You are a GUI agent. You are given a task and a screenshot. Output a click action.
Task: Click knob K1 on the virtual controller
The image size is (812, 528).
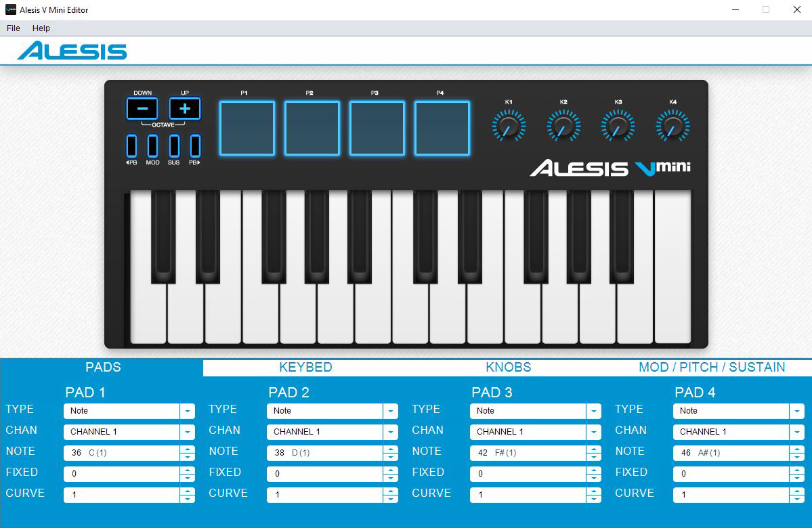click(509, 125)
